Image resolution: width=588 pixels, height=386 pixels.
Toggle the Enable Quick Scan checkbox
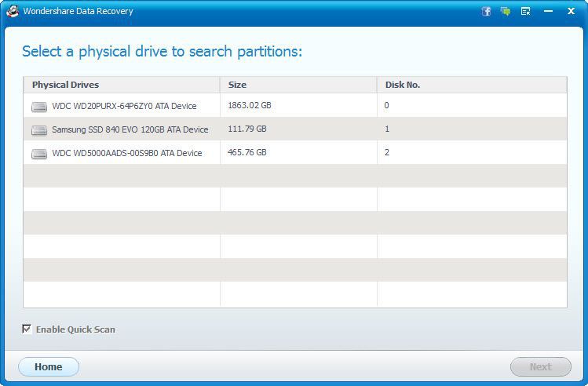[x=27, y=329]
